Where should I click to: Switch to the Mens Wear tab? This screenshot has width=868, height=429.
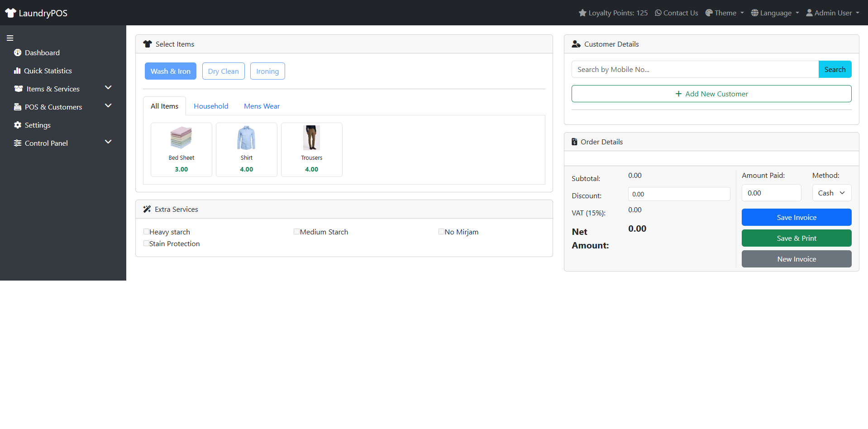pyautogui.click(x=261, y=106)
